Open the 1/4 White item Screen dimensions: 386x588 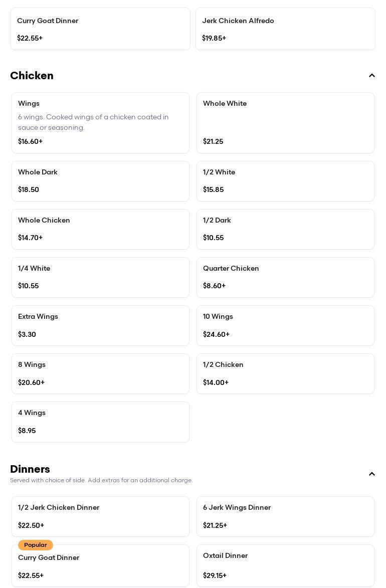[100, 277]
